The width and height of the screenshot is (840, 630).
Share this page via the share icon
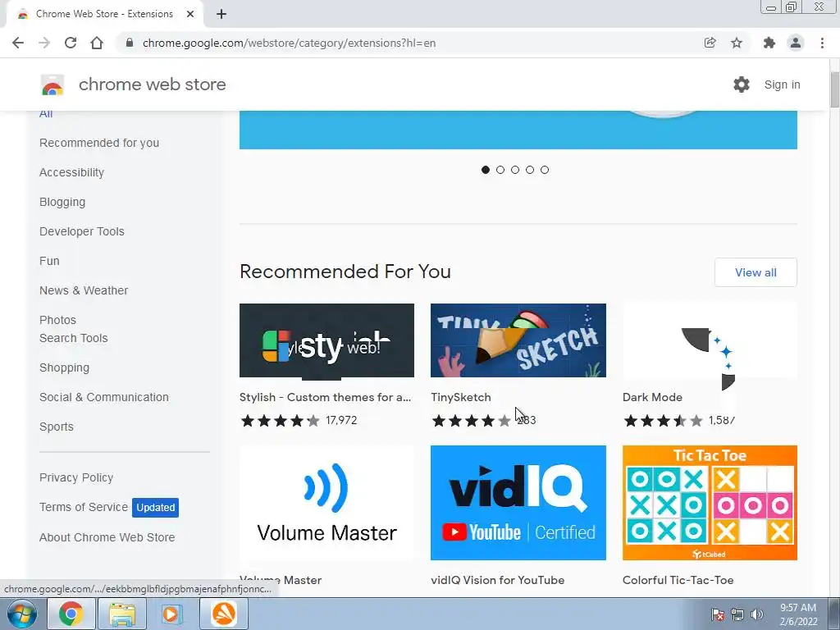[710, 43]
